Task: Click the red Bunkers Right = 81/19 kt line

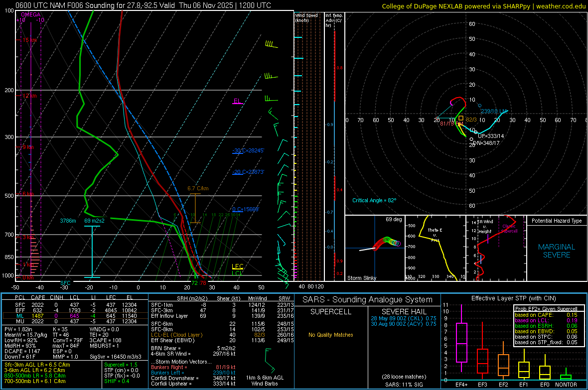Action: pos(193,367)
